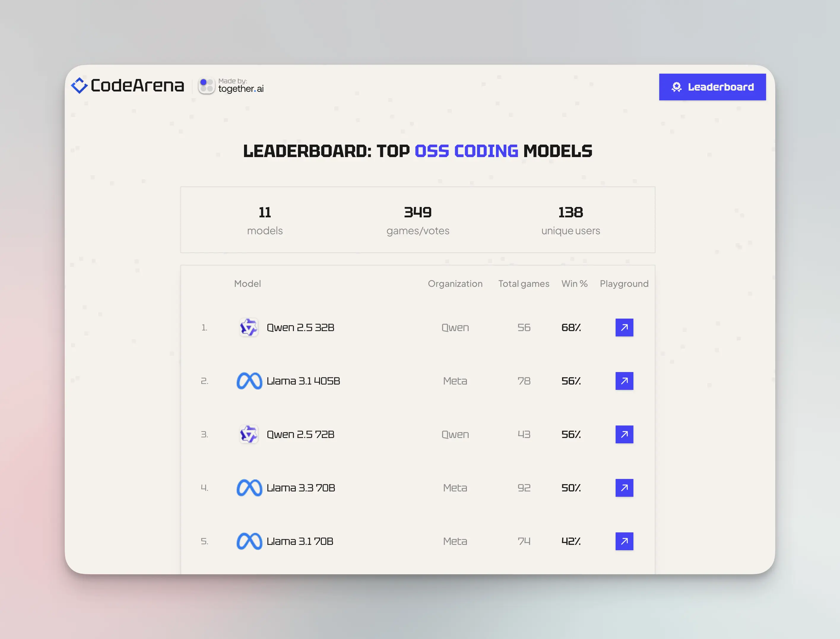Open playground for Llama 3.1 405B
This screenshot has height=639, width=840.
click(x=625, y=381)
